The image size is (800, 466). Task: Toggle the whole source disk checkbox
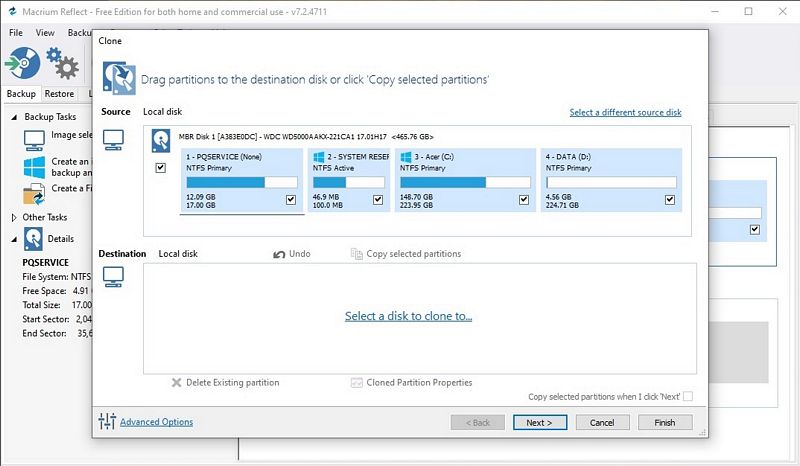160,167
